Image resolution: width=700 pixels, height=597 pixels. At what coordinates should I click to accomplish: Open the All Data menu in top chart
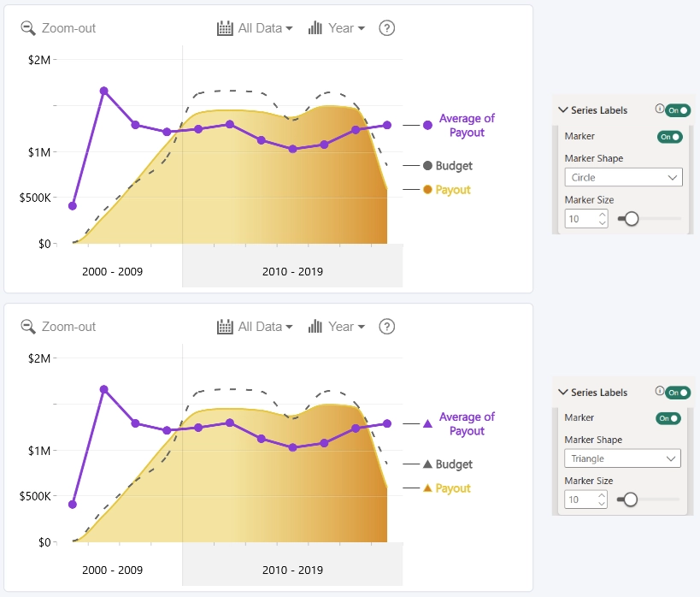(x=265, y=28)
